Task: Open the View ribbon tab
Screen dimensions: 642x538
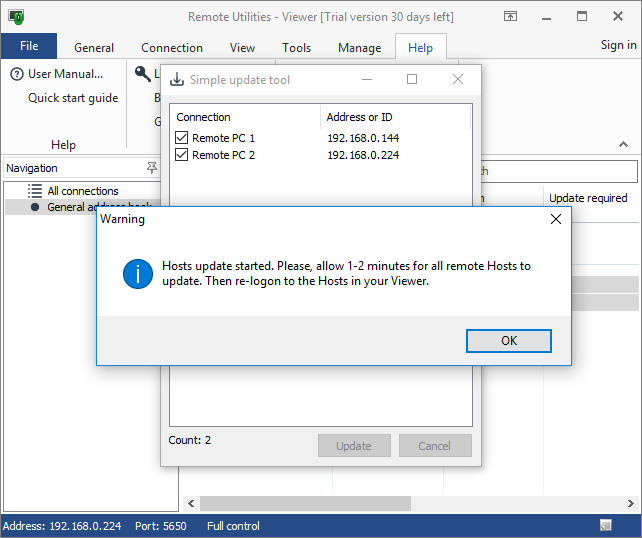Action: point(242,48)
